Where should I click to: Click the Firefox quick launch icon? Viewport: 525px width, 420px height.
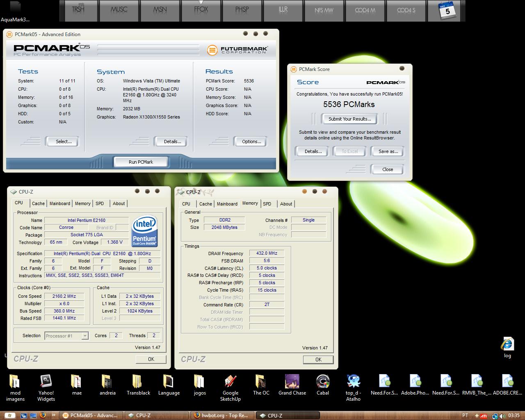[x=43, y=415]
